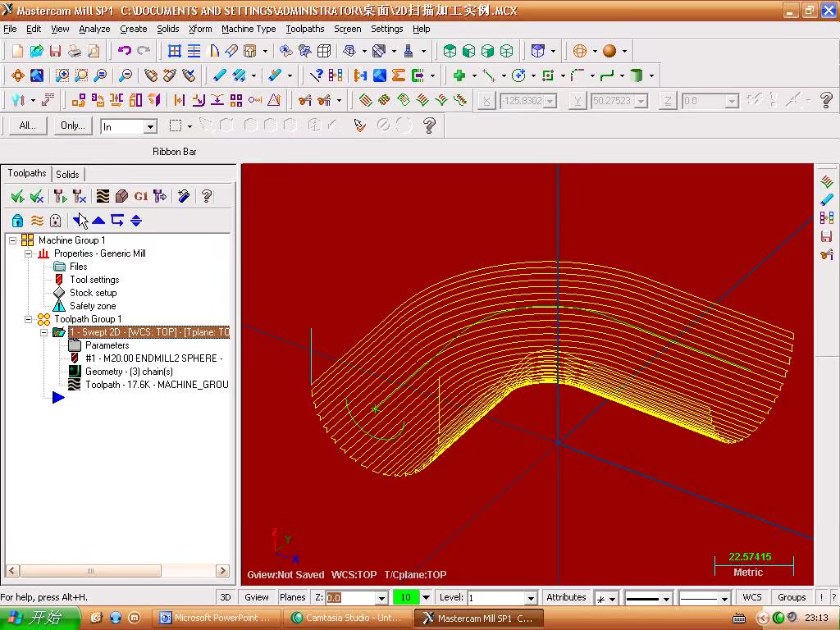Select Geometry - (3) chain(s) item
Image resolution: width=840 pixels, height=630 pixels.
[x=129, y=372]
